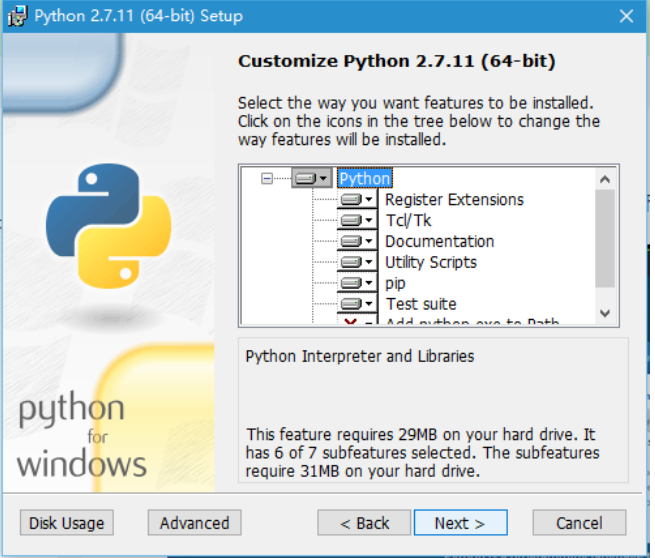Select Tcl/Tk in the feature tree
The height and width of the screenshot is (558, 655).
pos(408,221)
